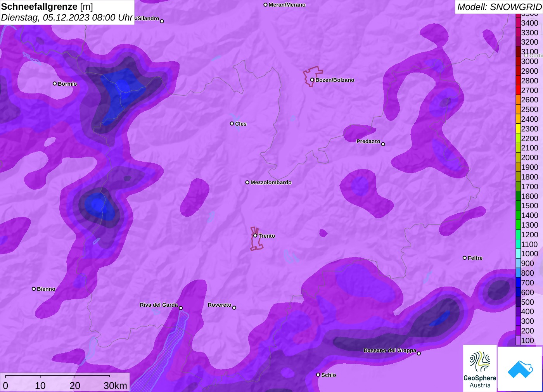Click the Schio label text

[x=329, y=375]
